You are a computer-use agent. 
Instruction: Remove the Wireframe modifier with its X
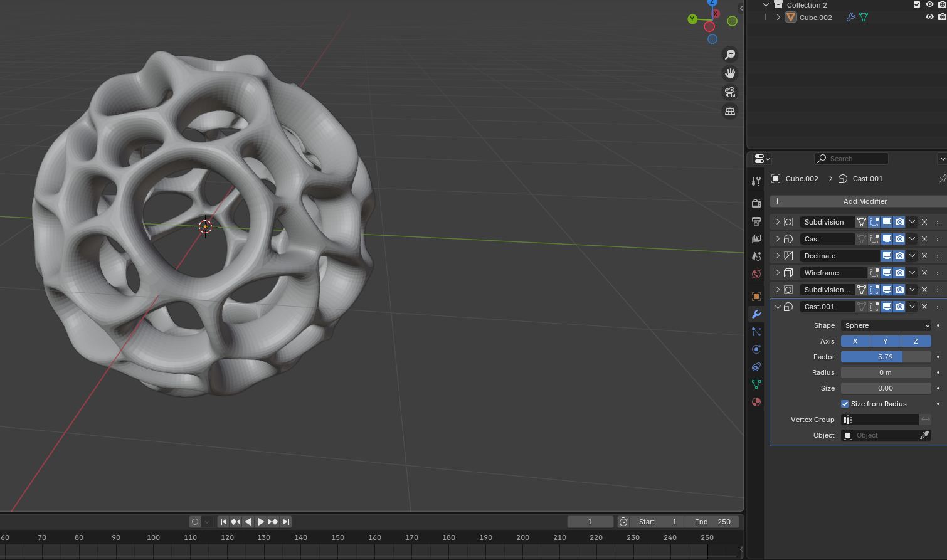pos(924,273)
